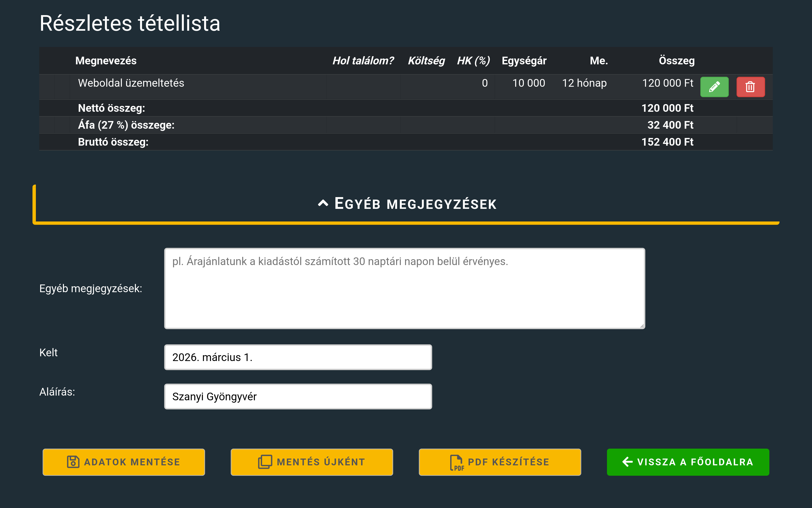
Task: Click the Részletes tétellista heading
Action: pyautogui.click(x=130, y=23)
